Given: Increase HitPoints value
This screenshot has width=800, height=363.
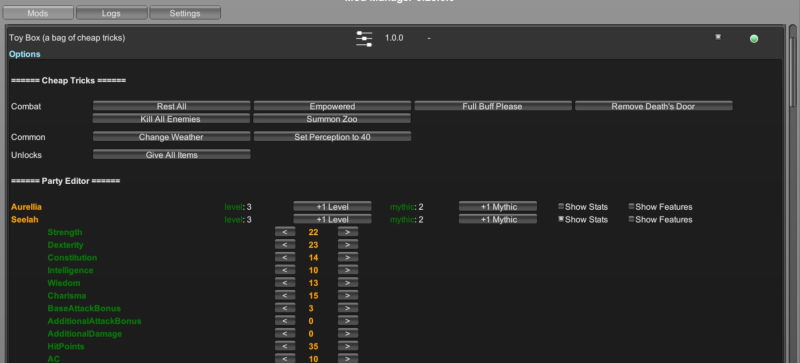Looking at the screenshot, I should (348, 347).
